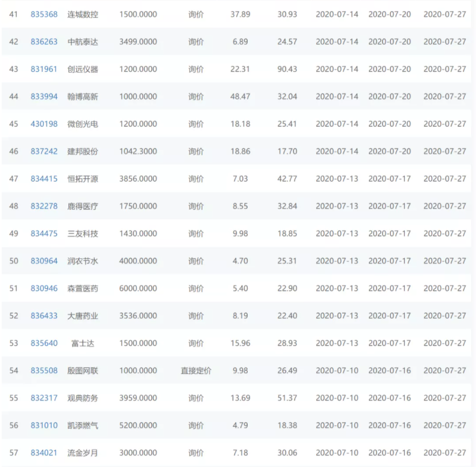This screenshot has width=476, height=467.
Task: Open stock code link 836263
Action: point(44,41)
